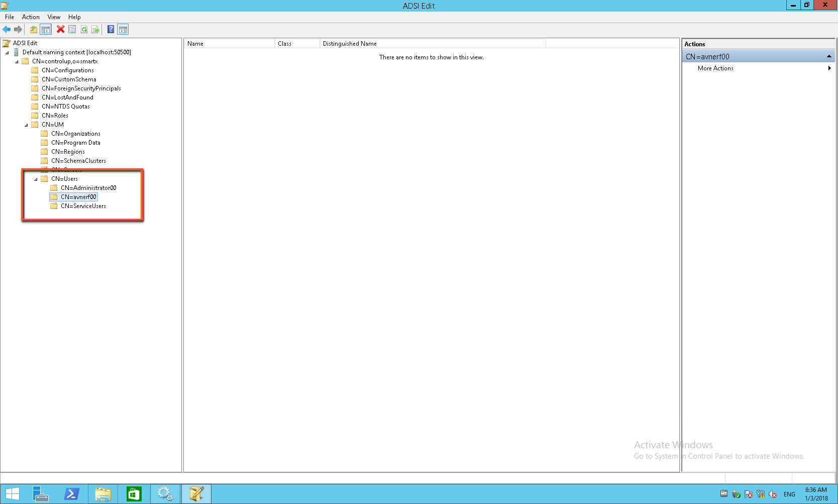Viewport: 838px width, 504px height.
Task: Select CN=SchemaClusters folder
Action: pyautogui.click(x=78, y=161)
